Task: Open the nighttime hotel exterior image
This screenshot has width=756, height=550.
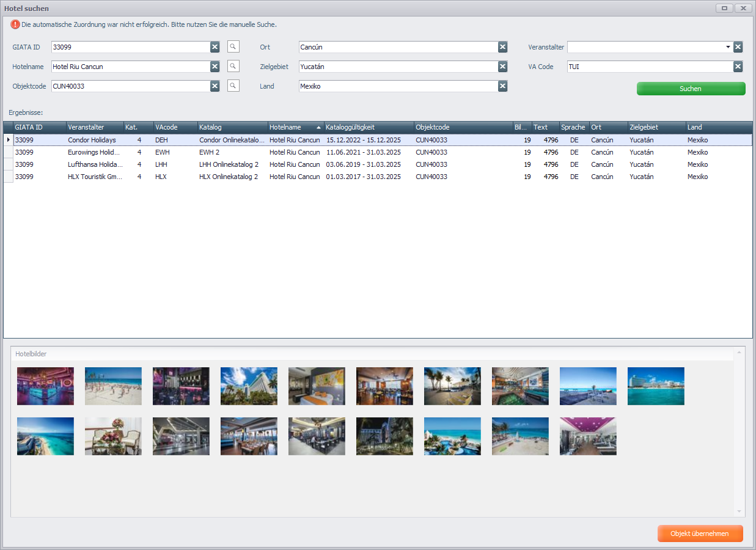Action: 384,436
